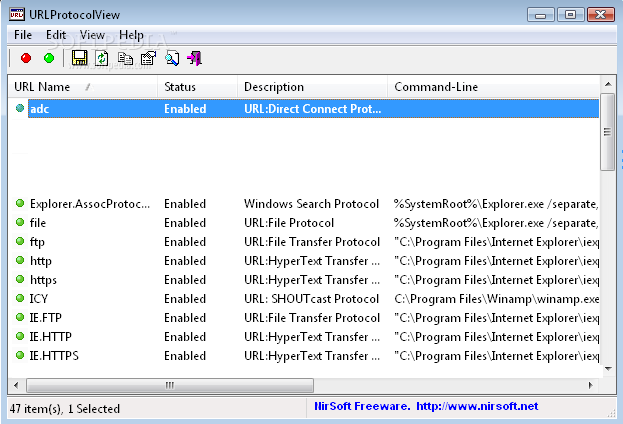The height and width of the screenshot is (424, 623).
Task: Select the http protocol name
Action: [41, 261]
